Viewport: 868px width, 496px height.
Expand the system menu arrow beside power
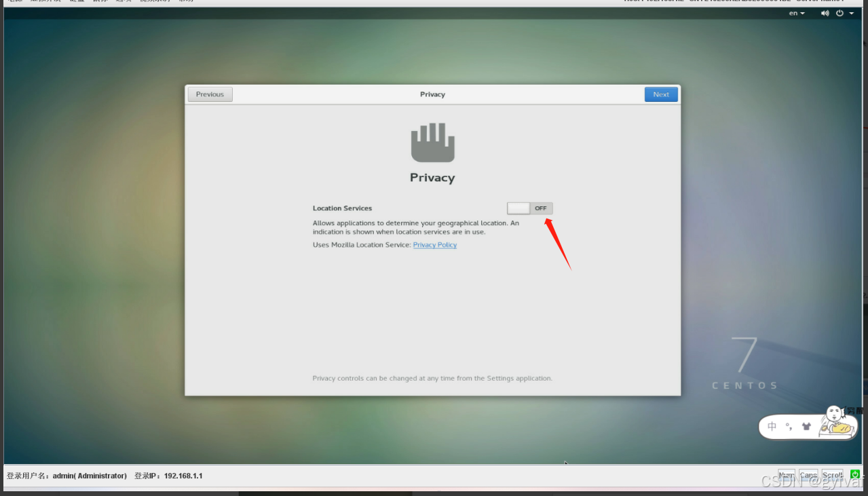(852, 14)
